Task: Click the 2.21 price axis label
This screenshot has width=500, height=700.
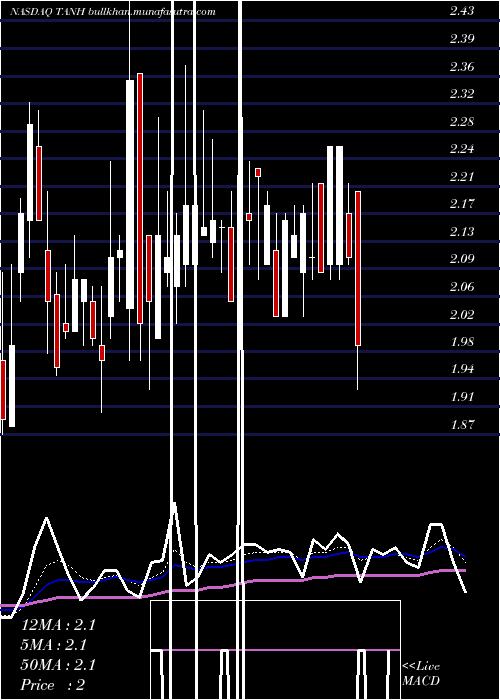Action: (462, 177)
